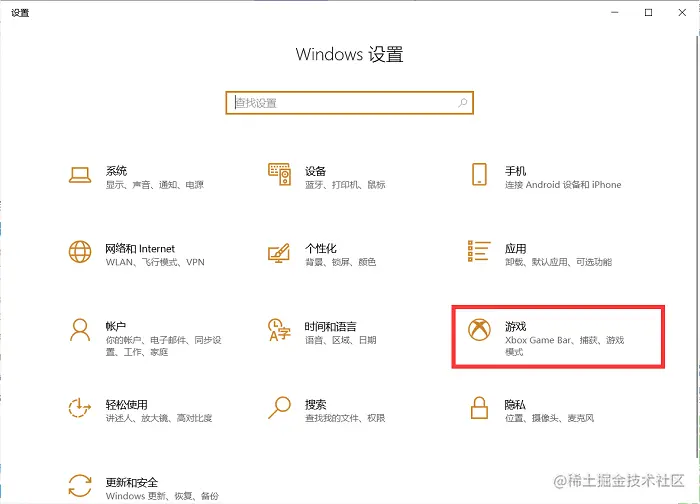
Task: Open the 个性化 title
Action: point(321,248)
